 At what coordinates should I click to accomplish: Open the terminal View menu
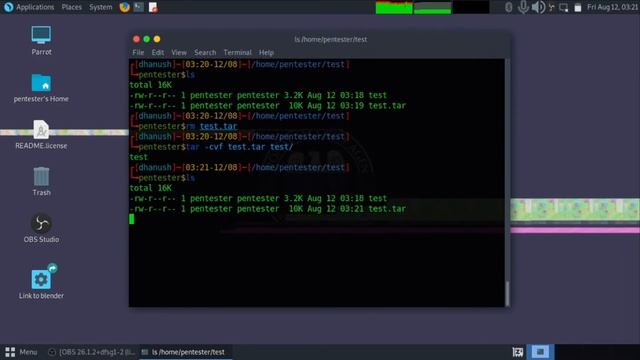179,52
